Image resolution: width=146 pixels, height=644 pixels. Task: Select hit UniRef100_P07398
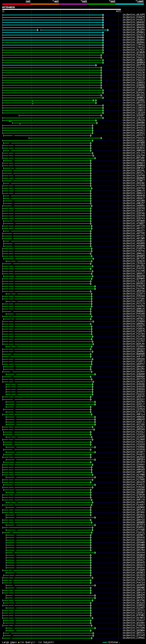coord(134,628)
